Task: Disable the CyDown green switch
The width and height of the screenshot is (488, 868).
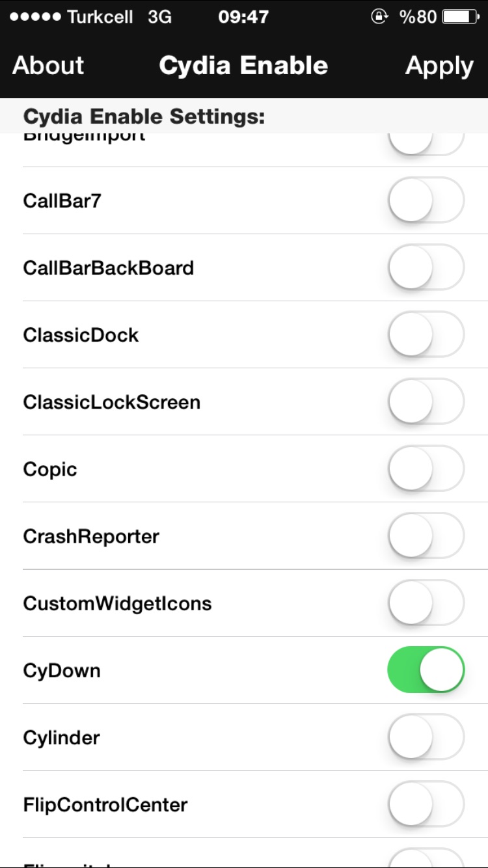Action: 426,670
